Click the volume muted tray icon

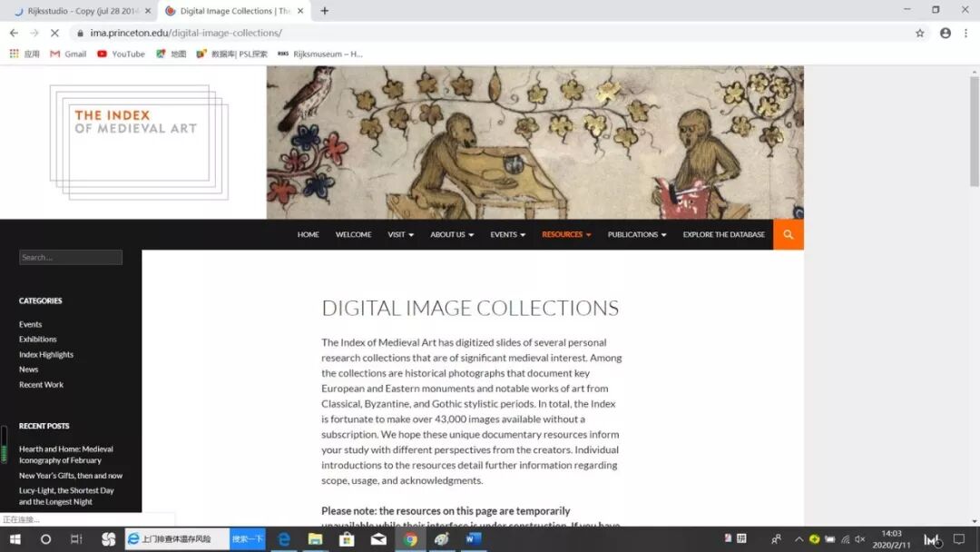tap(860, 539)
